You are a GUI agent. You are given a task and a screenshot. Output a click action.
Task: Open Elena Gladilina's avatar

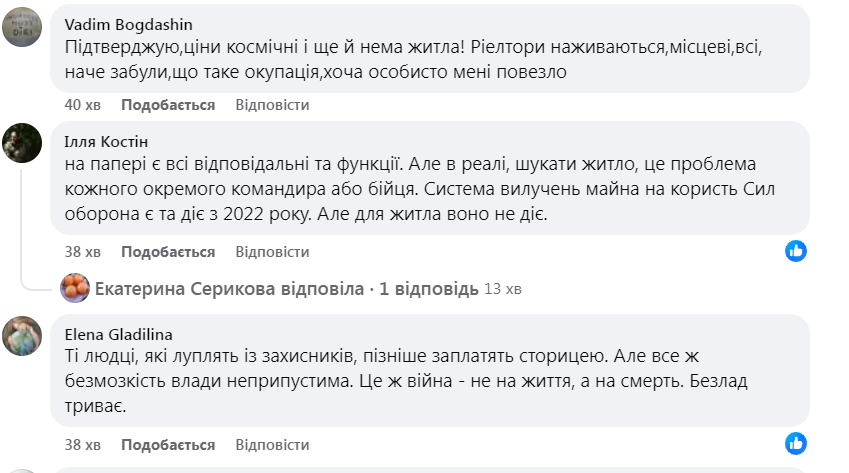(22, 336)
